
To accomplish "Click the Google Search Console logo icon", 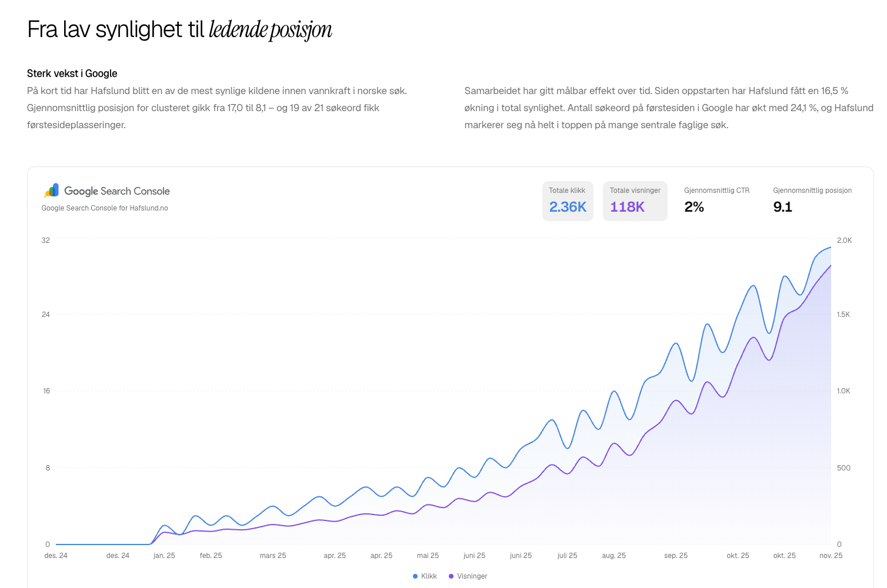I will [52, 191].
